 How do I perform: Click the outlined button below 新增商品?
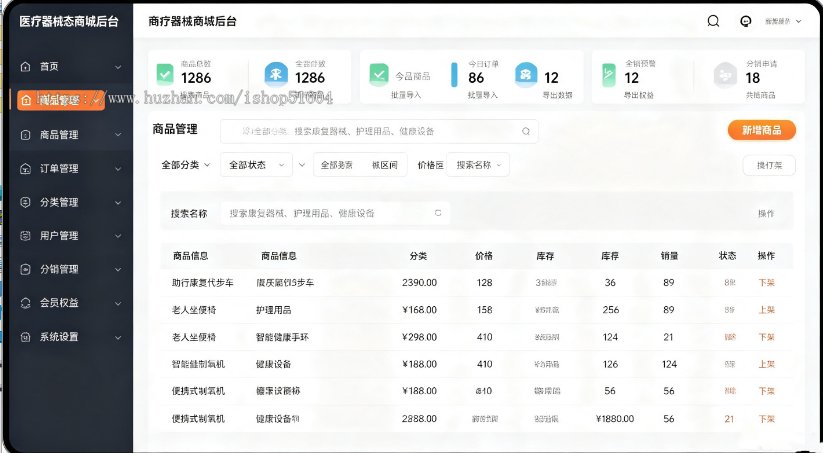tap(769, 165)
